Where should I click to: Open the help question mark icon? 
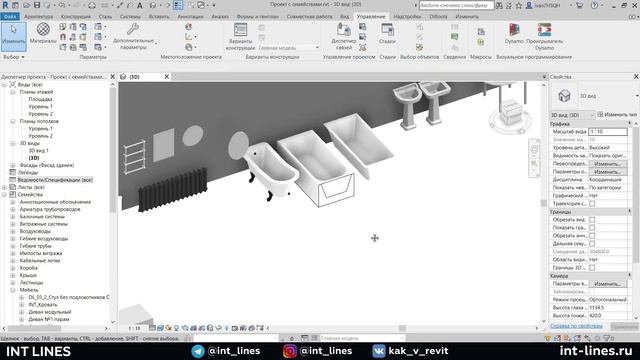(x=594, y=5)
